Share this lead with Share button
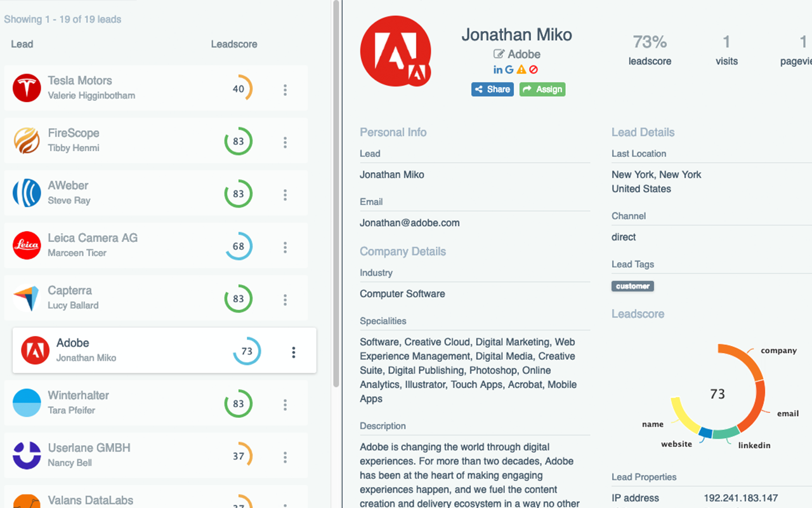812x508 pixels. tap(492, 90)
